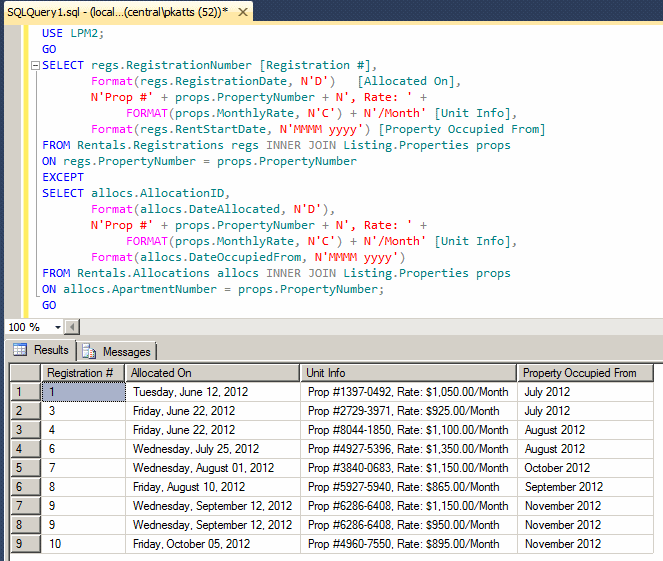Click Registration # cell with value 6
This screenshot has height=561, width=663.
point(83,449)
